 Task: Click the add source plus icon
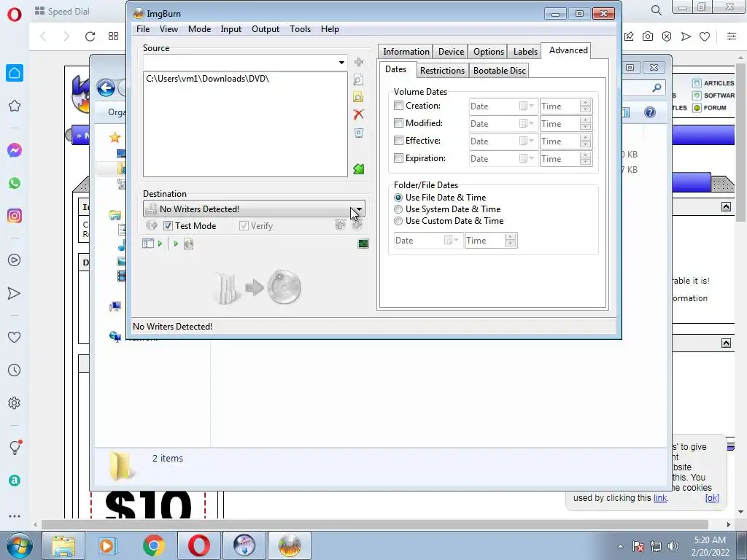pyautogui.click(x=359, y=62)
